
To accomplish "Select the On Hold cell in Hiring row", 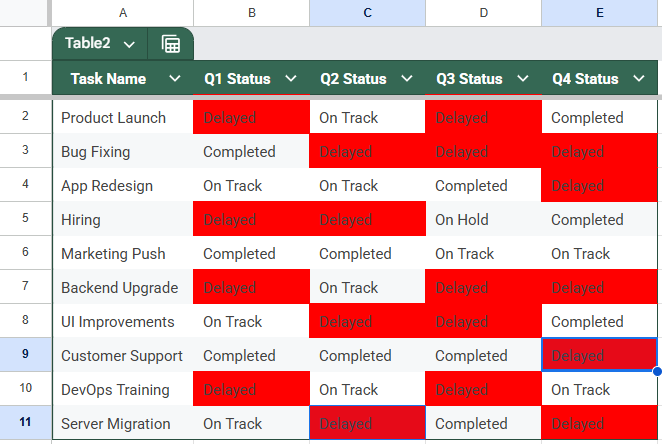I will tap(483, 219).
